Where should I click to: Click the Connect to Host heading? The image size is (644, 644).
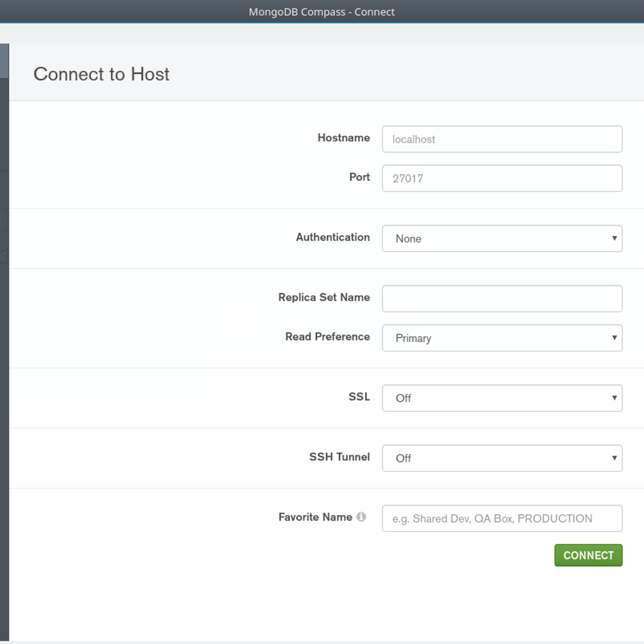point(101,74)
